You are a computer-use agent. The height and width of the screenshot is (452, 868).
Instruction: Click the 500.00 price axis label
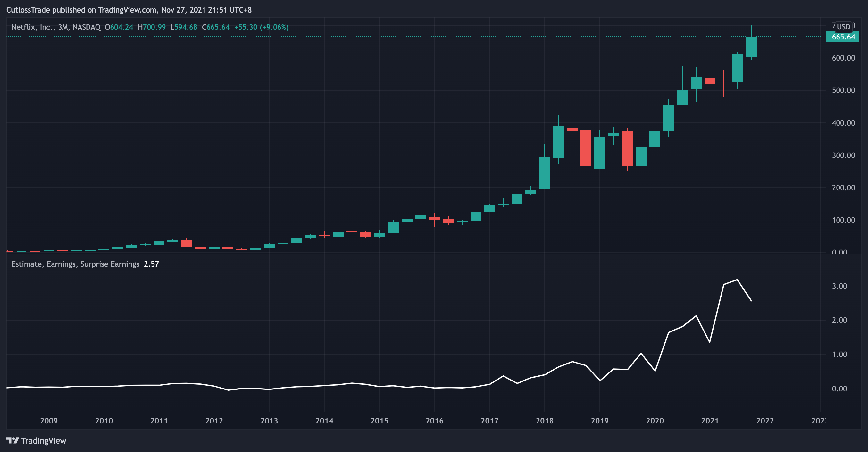(x=843, y=90)
